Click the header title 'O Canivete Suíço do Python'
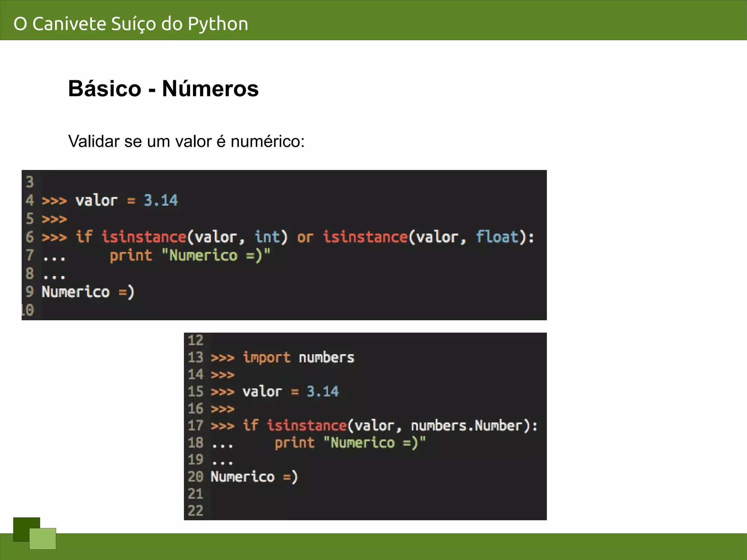Screen dimensions: 747x560 click(x=131, y=24)
